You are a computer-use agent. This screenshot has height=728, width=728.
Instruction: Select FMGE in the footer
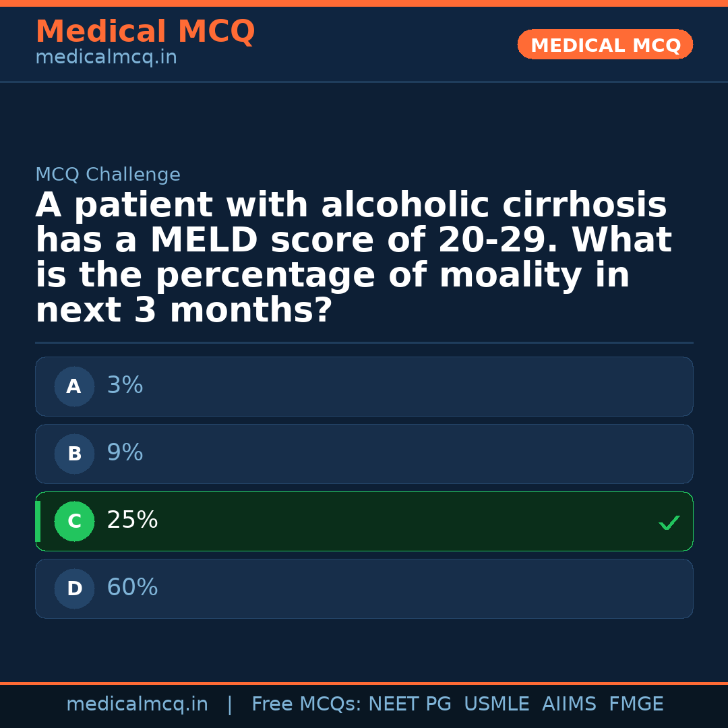pos(636,704)
